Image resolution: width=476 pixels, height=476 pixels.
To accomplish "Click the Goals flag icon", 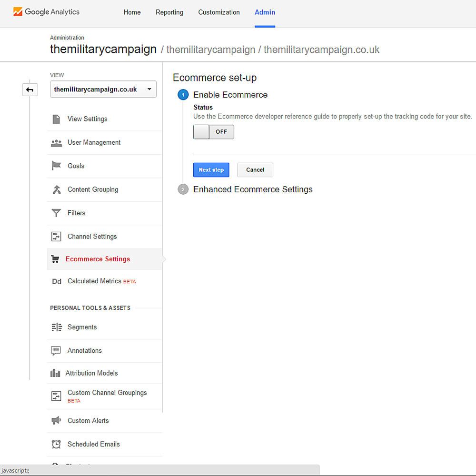I will tap(56, 166).
